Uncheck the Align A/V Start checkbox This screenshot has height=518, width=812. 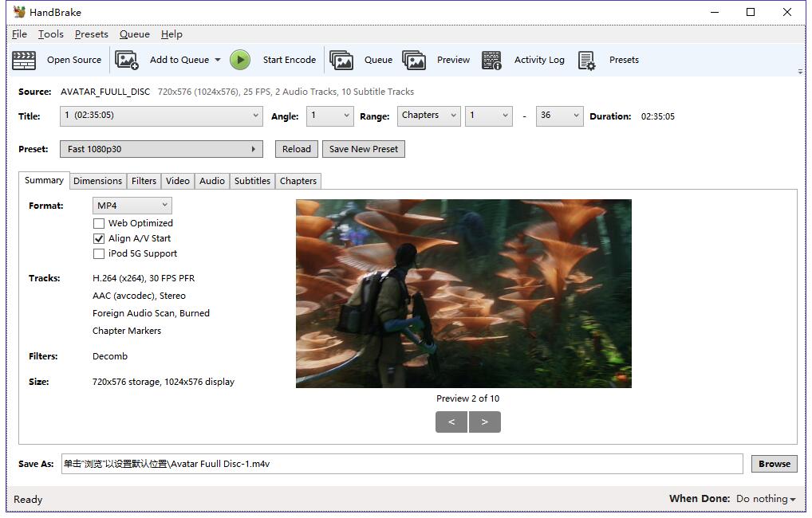98,238
